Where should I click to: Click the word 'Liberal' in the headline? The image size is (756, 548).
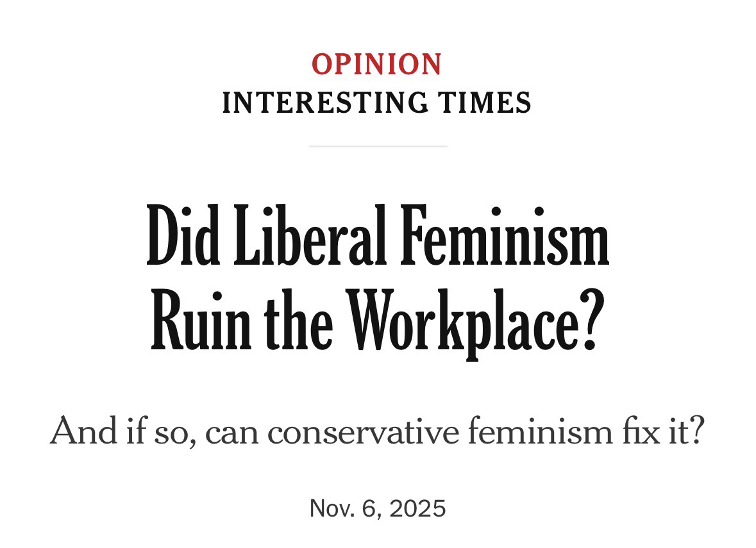(x=310, y=236)
